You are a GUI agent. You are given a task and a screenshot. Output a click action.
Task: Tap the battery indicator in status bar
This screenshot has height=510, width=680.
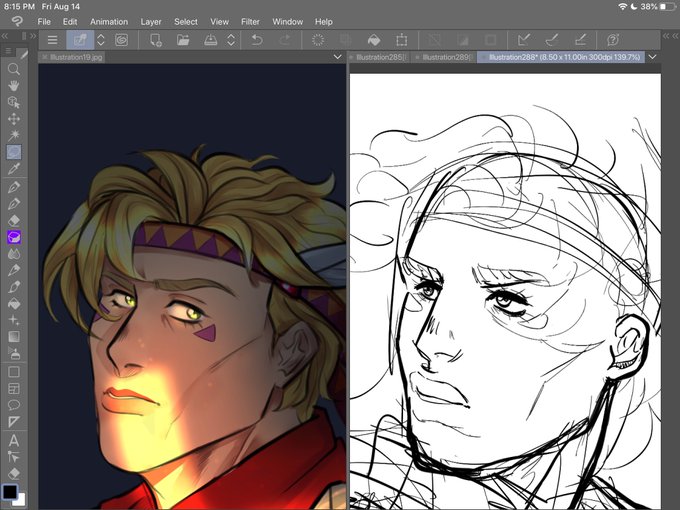[x=667, y=7]
